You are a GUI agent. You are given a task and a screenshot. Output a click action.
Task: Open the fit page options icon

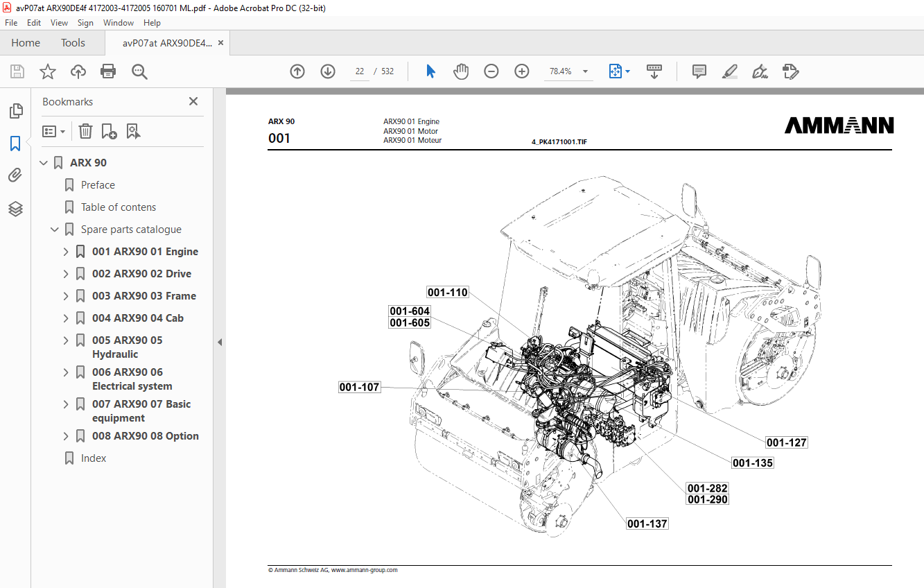(x=619, y=71)
